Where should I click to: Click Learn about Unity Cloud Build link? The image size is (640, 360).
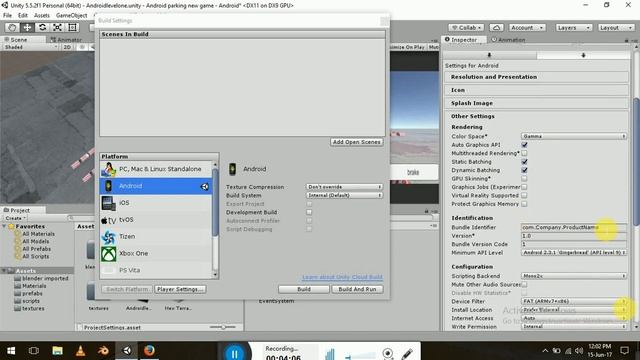point(342,277)
